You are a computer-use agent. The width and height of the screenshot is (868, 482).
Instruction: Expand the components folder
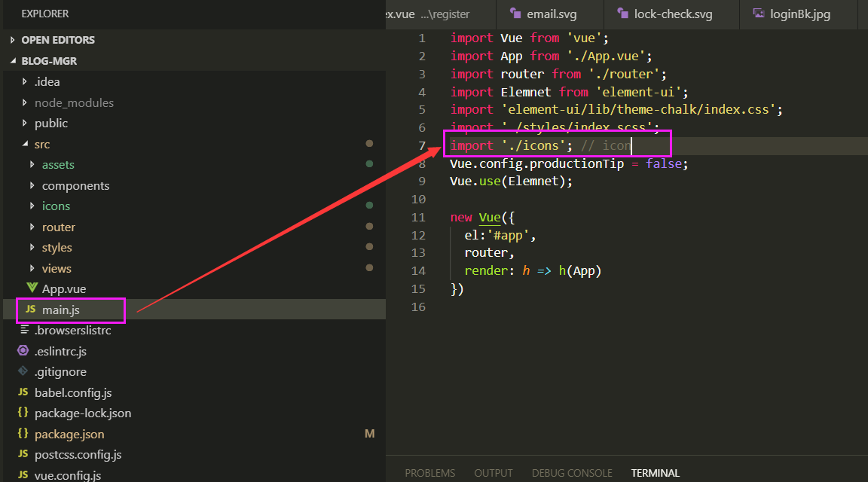[32, 185]
